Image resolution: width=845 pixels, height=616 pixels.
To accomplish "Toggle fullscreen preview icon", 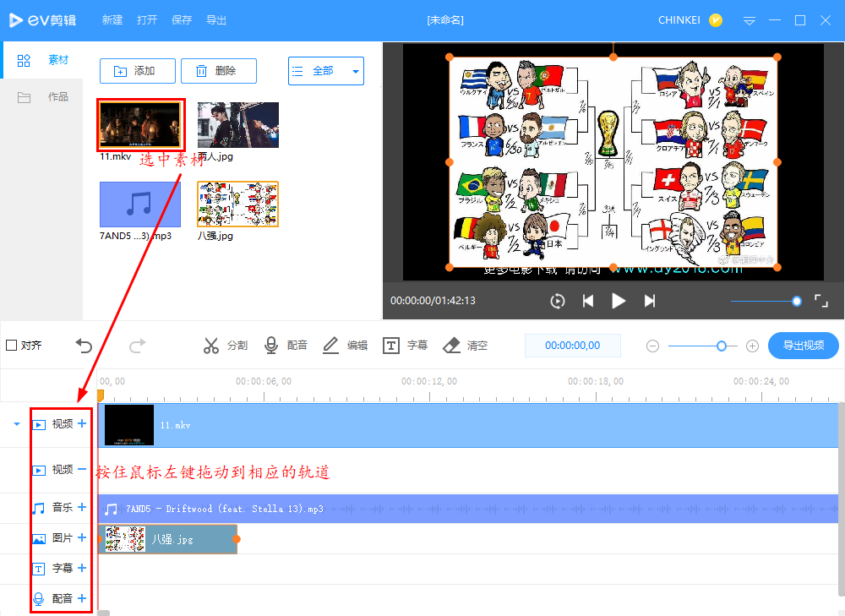I will 821,301.
